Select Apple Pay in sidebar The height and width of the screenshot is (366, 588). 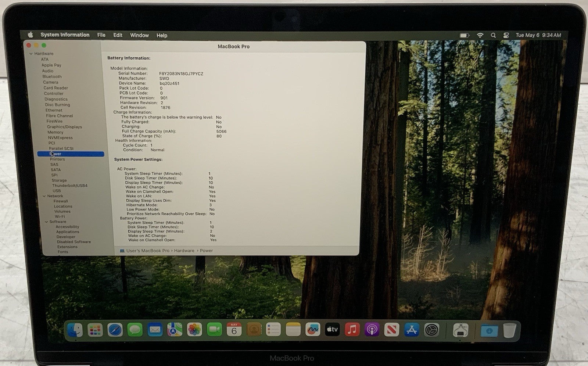[x=51, y=65]
